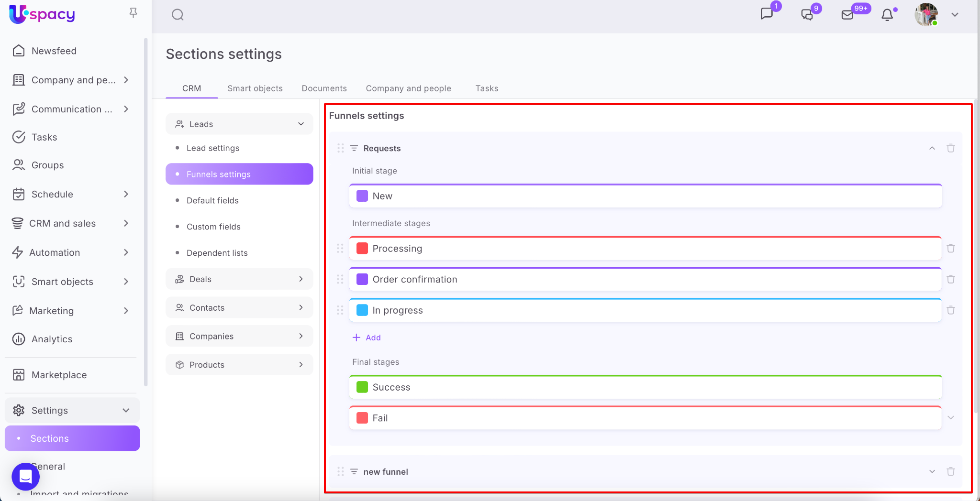Remove the Order confirmation stage
This screenshot has height=501, width=980.
pyautogui.click(x=951, y=279)
